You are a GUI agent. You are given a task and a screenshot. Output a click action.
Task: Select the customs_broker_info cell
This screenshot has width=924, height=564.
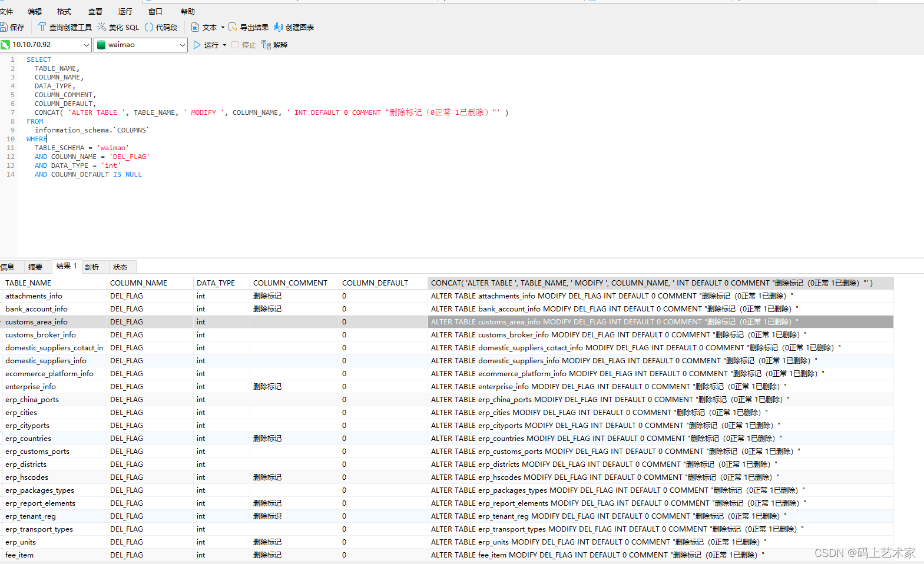tap(54, 334)
